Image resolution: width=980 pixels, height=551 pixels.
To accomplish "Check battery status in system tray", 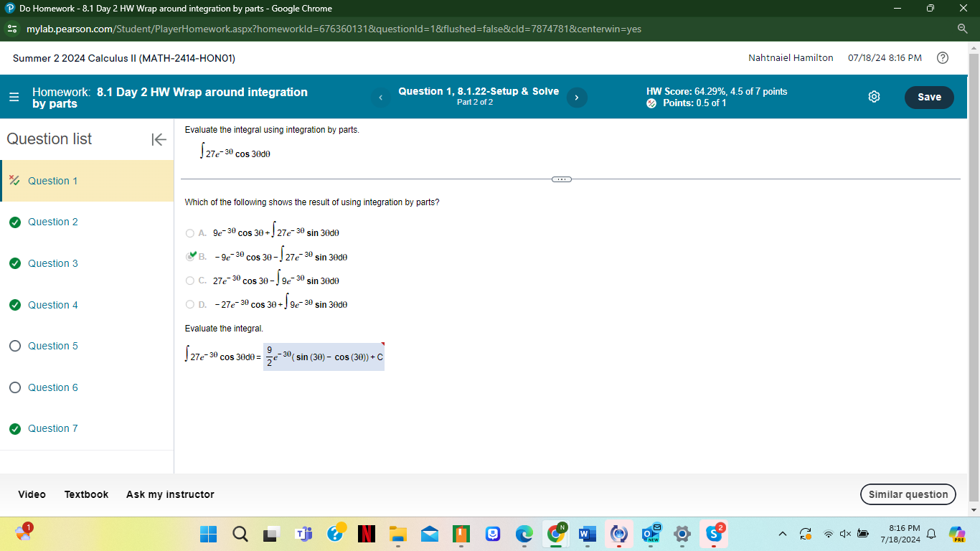I will 863,534.
